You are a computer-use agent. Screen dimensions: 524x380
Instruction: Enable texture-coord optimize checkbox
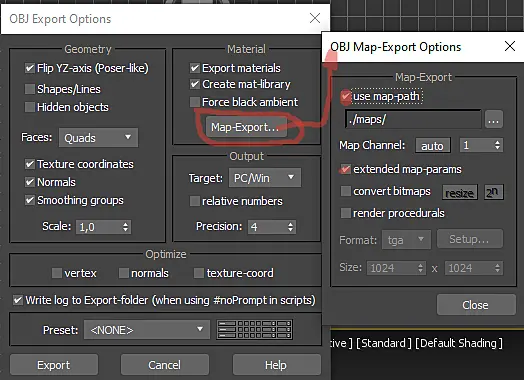tap(199, 273)
